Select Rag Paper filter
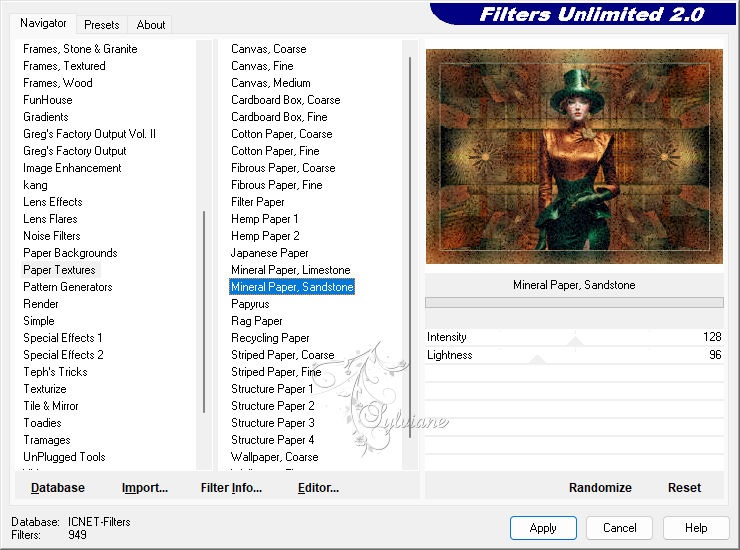Screen dimensions: 740x550 click(257, 321)
